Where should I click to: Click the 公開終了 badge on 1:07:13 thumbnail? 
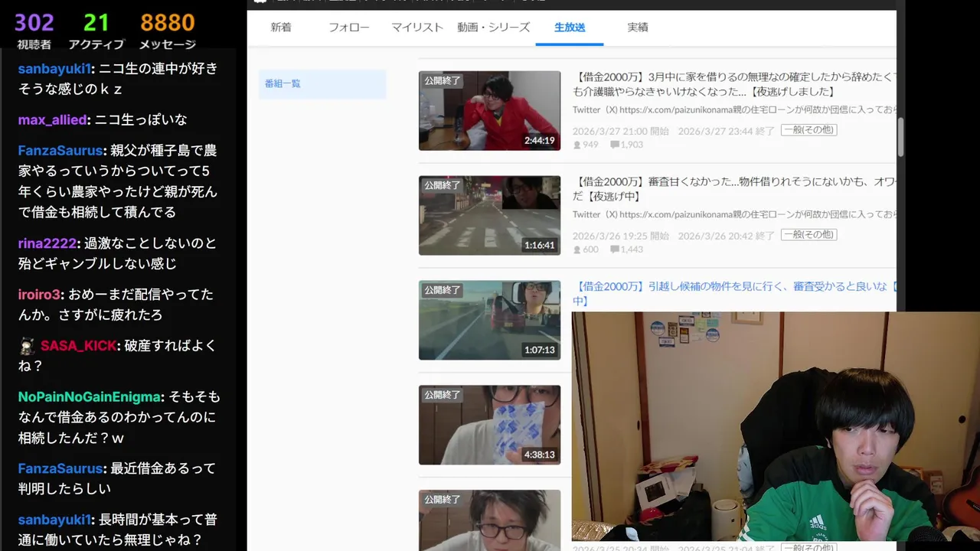(443, 290)
